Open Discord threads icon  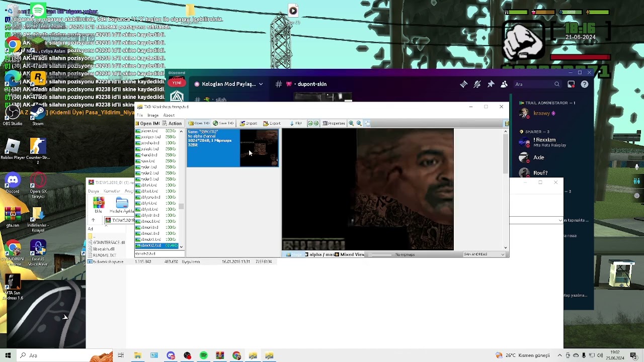click(x=463, y=84)
